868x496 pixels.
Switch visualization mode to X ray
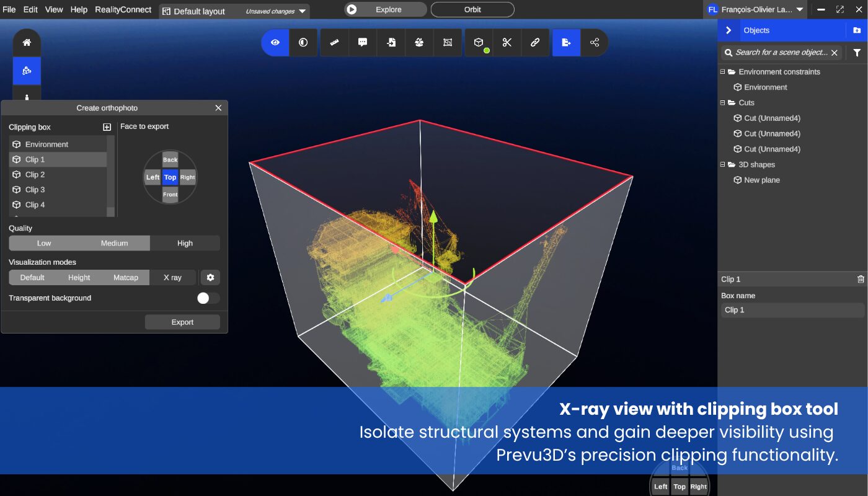tap(172, 277)
